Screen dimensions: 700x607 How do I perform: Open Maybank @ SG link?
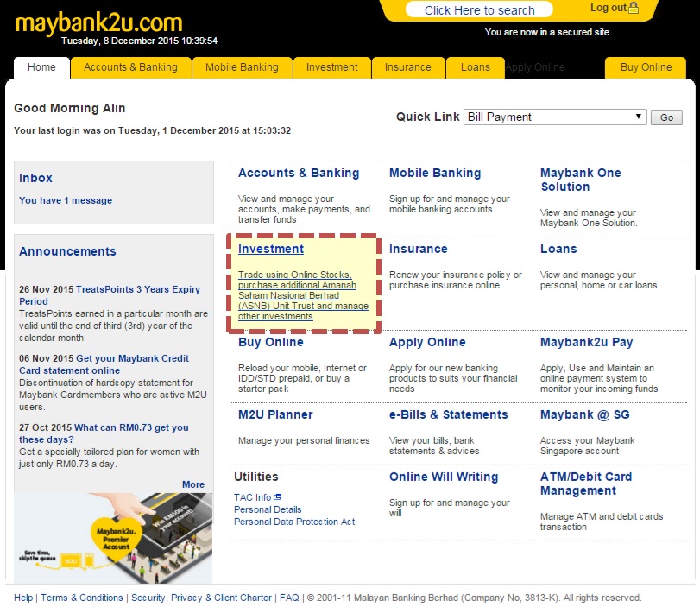click(x=585, y=415)
